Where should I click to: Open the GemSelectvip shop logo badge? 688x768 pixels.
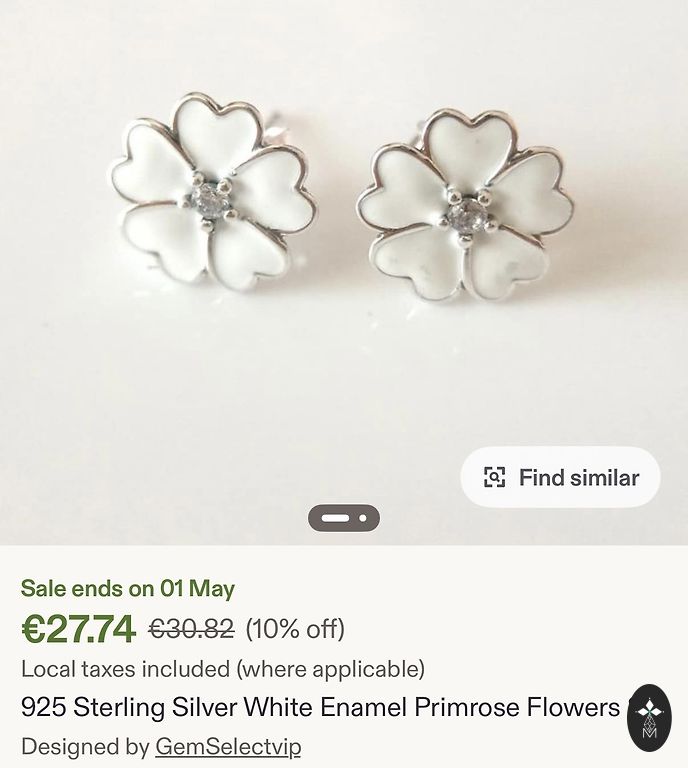pos(649,717)
